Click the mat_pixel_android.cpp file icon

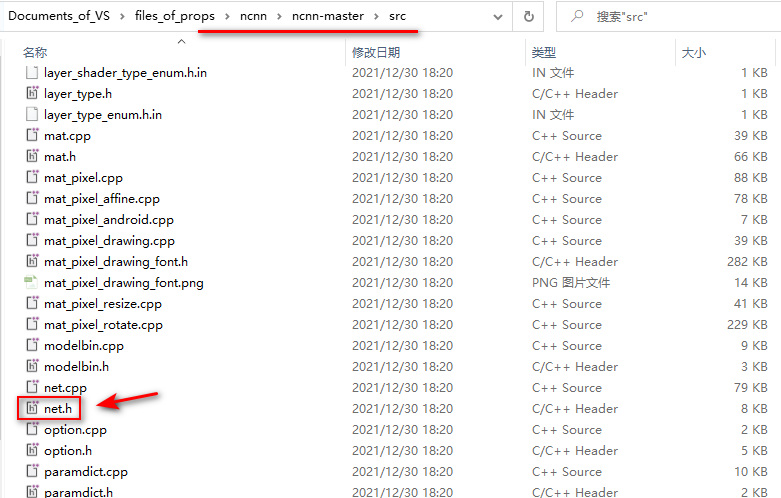[32, 219]
